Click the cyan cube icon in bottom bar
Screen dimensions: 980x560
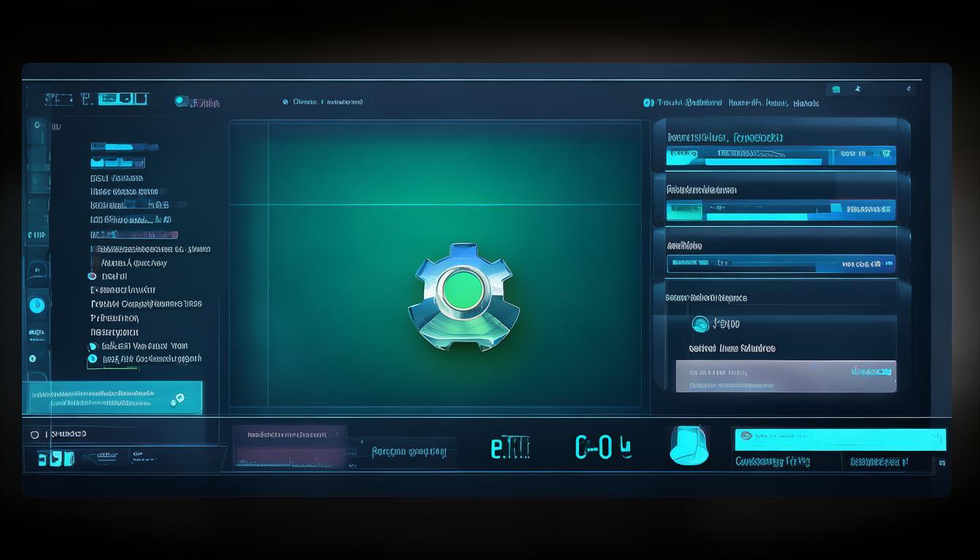point(688,446)
